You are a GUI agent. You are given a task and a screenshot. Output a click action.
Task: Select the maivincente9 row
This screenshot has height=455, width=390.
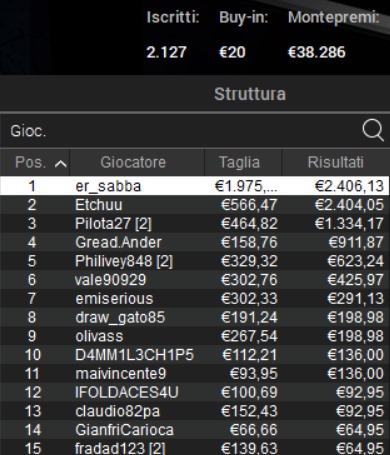(x=195, y=373)
